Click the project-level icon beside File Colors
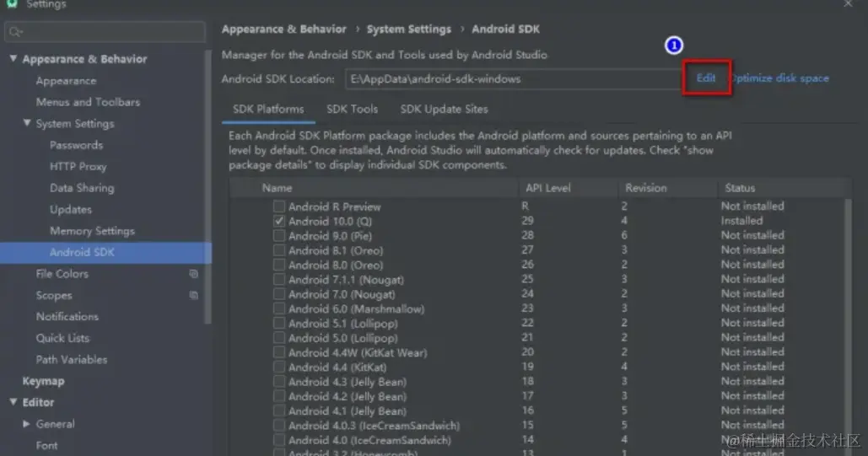868x456 pixels. [193, 274]
